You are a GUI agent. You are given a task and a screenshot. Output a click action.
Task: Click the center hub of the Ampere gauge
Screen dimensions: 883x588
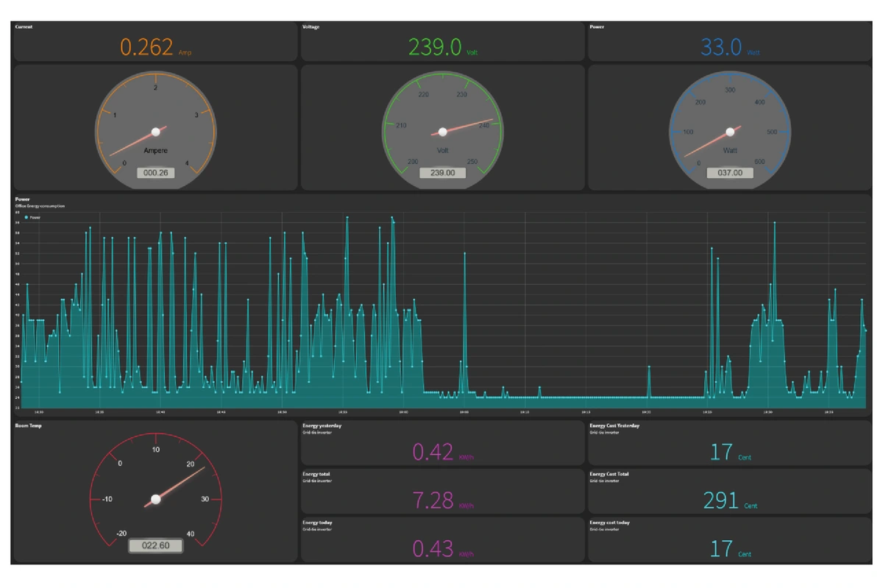(x=155, y=132)
